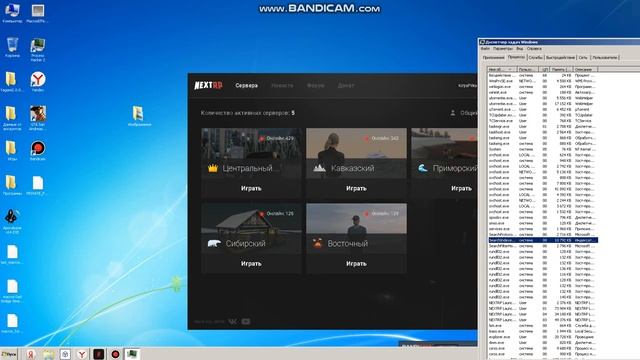640x360 pixels.
Task: Click the sunrise icon of Восточный server
Action: (x=317, y=243)
